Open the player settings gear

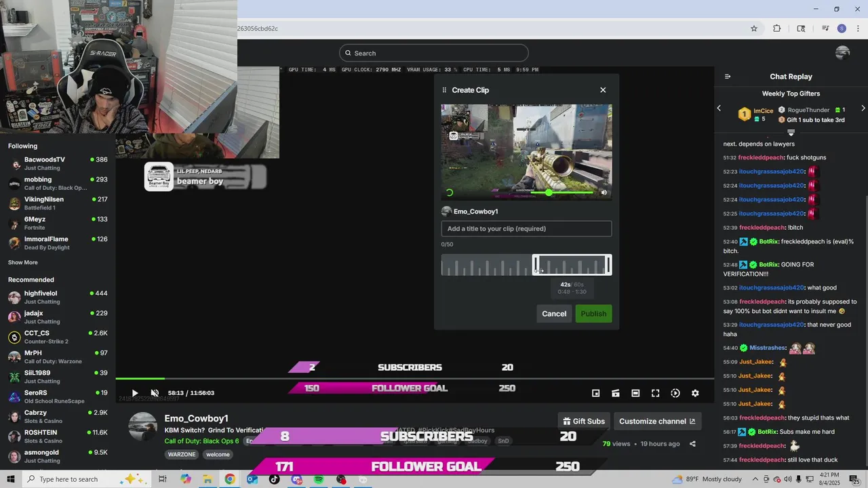(x=695, y=393)
